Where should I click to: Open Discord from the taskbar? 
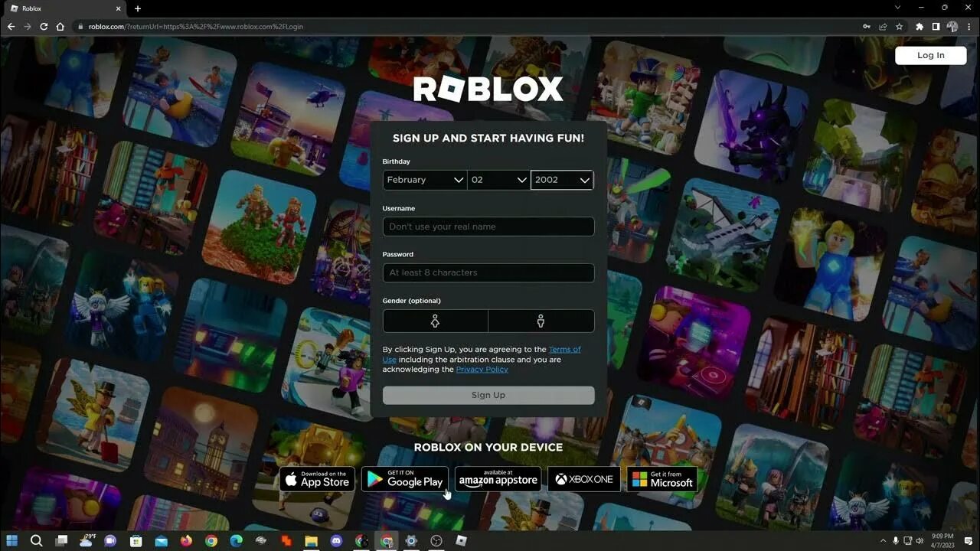click(336, 541)
